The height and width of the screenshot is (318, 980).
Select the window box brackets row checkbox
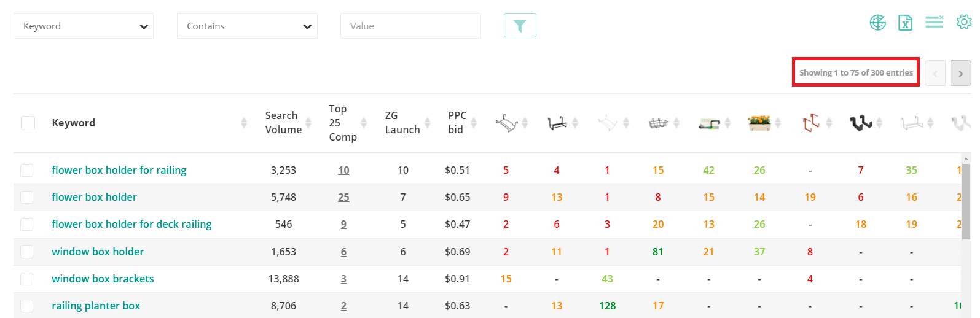click(x=27, y=279)
